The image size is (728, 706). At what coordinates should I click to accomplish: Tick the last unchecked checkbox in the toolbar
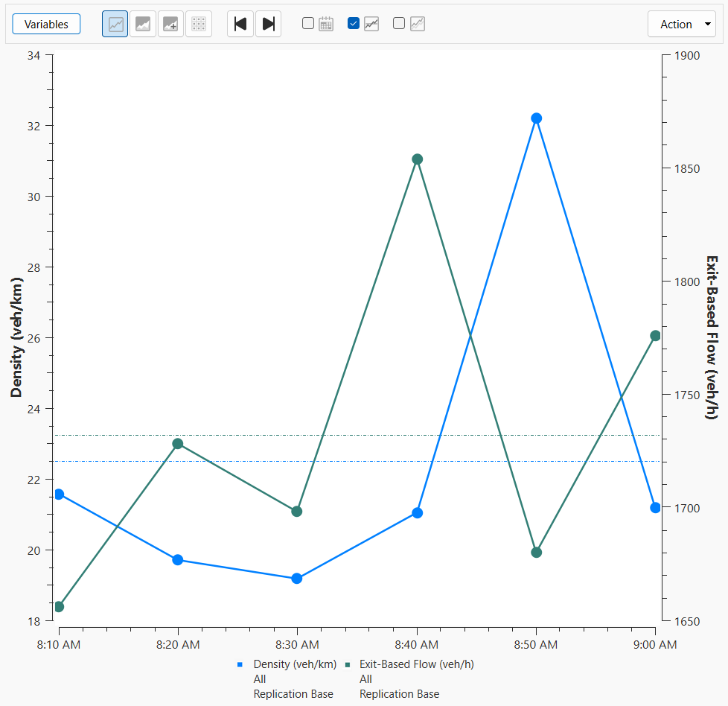(x=399, y=23)
